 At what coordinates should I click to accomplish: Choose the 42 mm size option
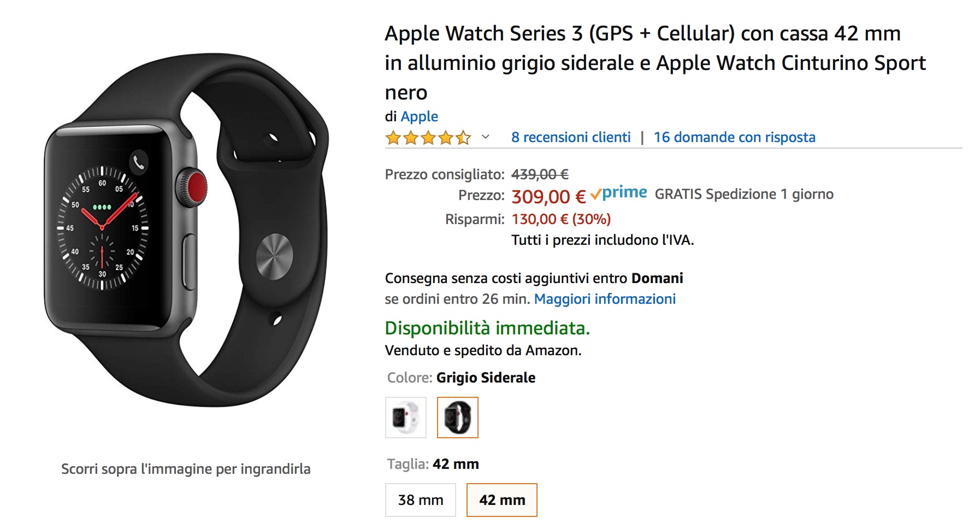click(x=501, y=500)
